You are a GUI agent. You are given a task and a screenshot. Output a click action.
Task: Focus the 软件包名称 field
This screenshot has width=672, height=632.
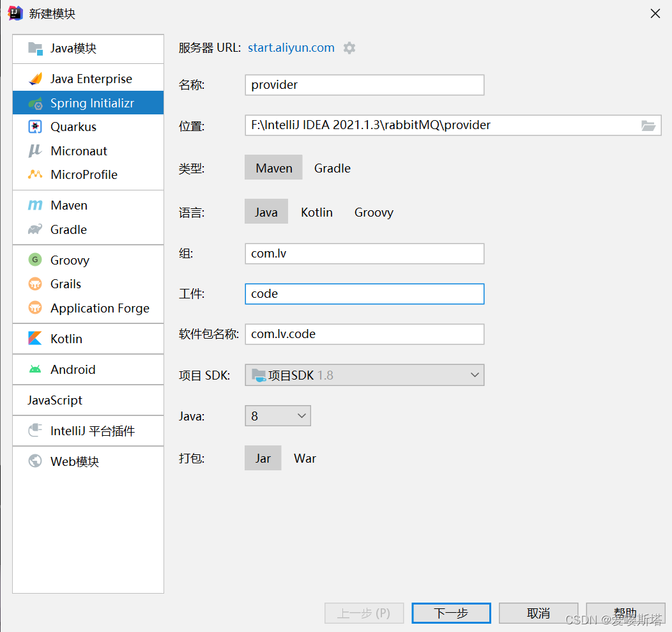click(x=364, y=334)
